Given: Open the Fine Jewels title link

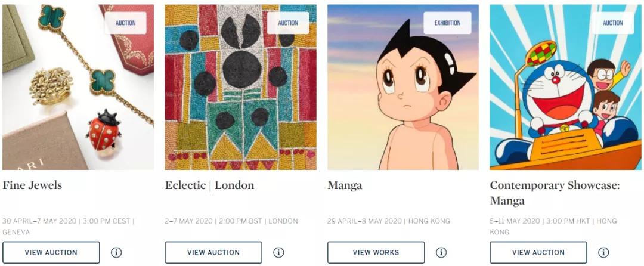Looking at the screenshot, I should (32, 185).
